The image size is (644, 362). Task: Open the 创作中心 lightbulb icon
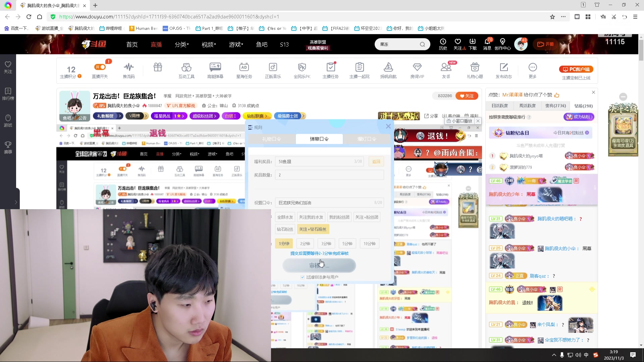click(x=502, y=42)
